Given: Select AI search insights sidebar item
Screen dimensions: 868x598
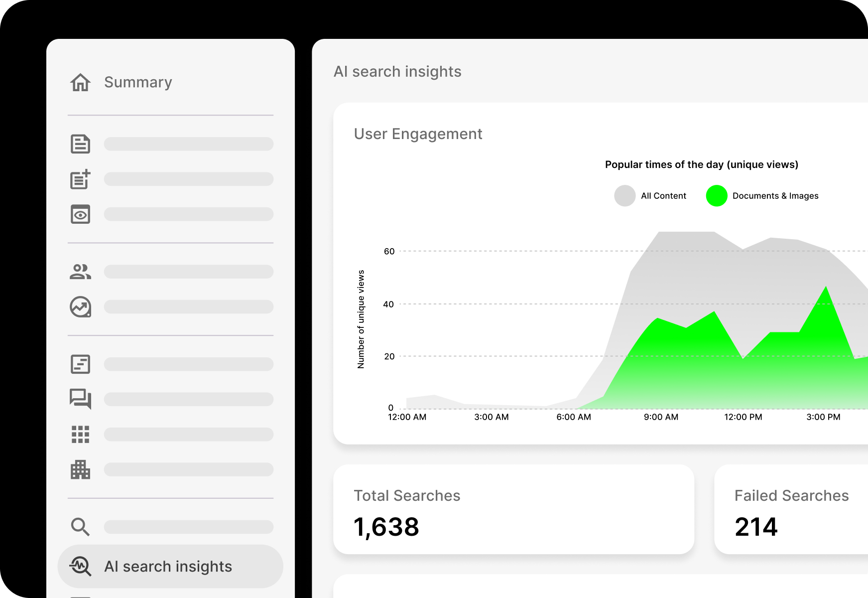Looking at the screenshot, I should [170, 567].
